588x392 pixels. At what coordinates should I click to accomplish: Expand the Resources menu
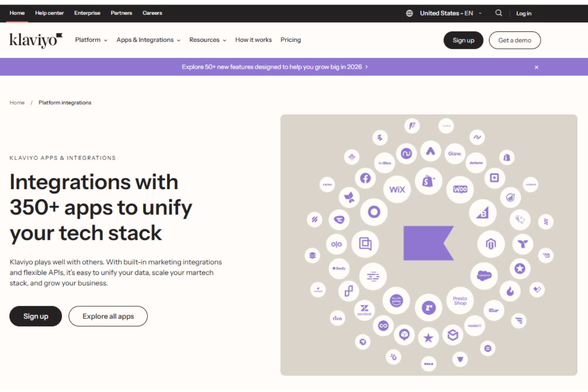207,40
